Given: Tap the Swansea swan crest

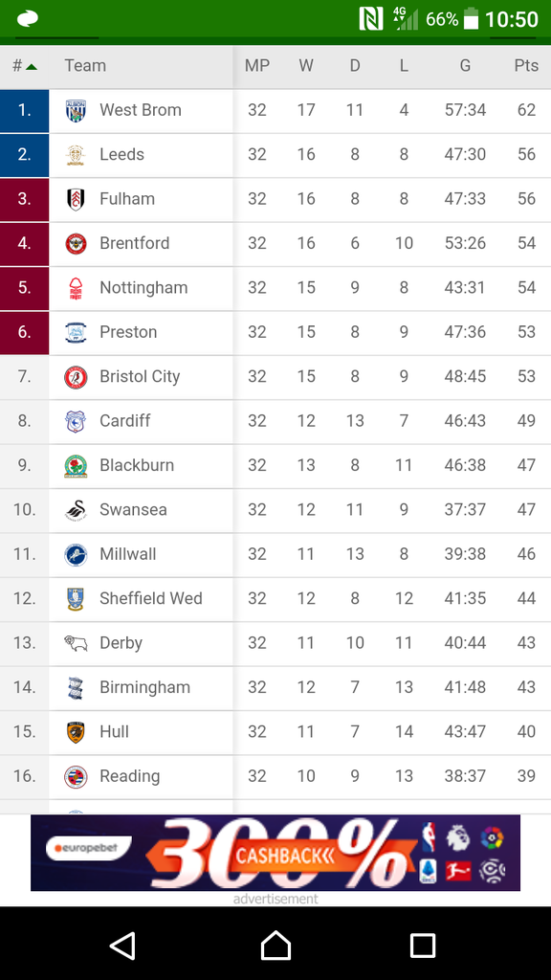Looking at the screenshot, I should click(76, 510).
